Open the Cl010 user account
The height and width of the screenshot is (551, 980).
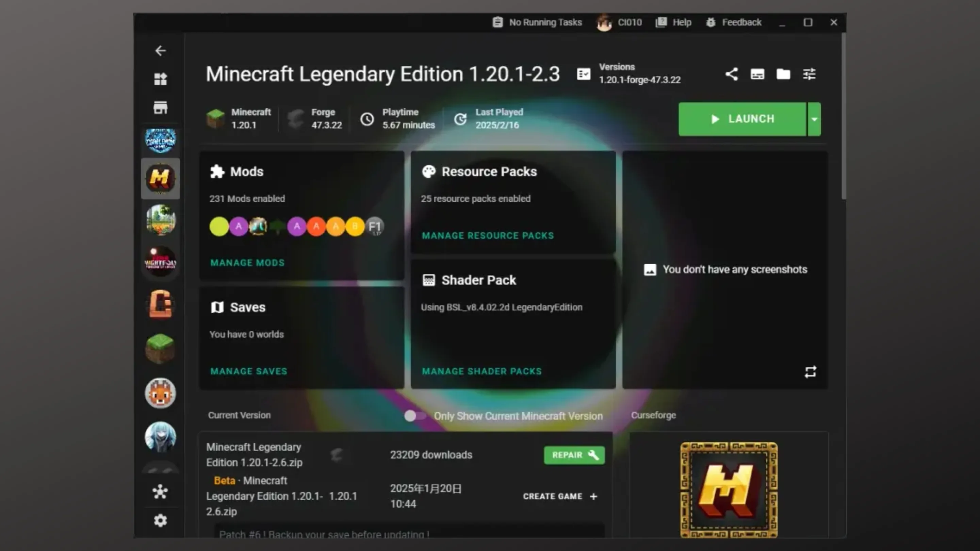tap(619, 22)
